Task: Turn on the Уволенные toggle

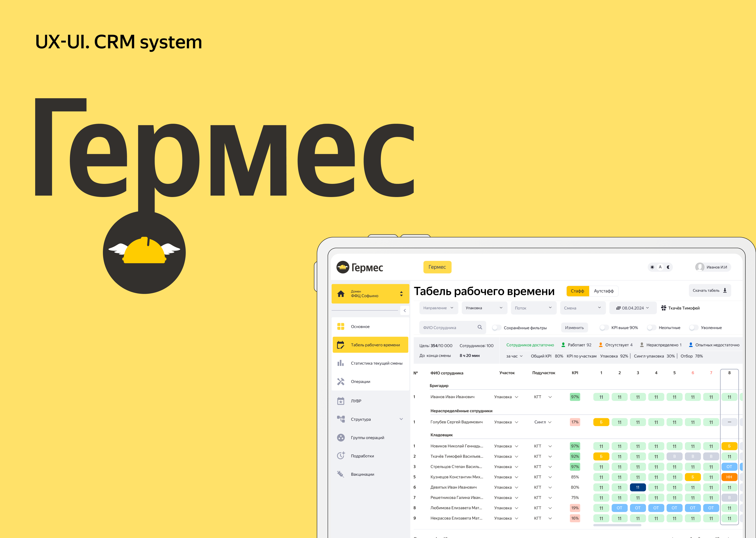Action: (694, 327)
